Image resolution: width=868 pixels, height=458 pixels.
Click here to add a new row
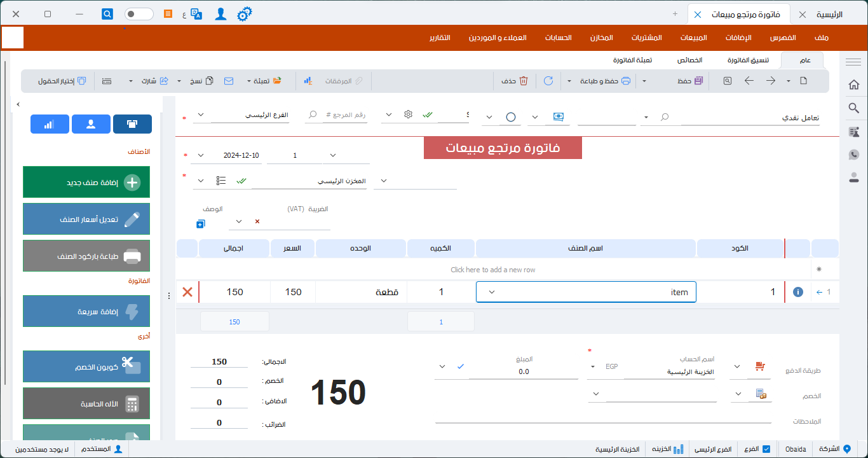click(x=492, y=269)
